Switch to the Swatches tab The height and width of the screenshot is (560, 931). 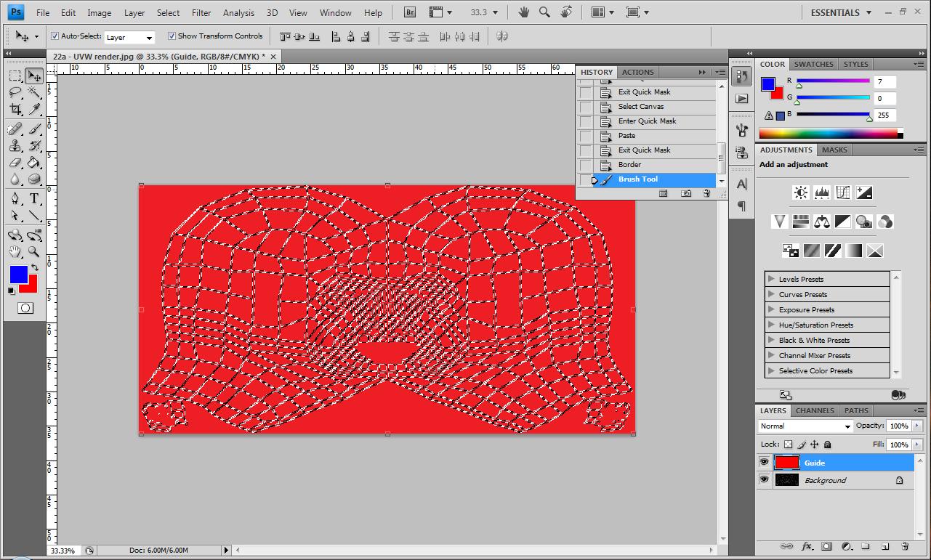(813, 64)
